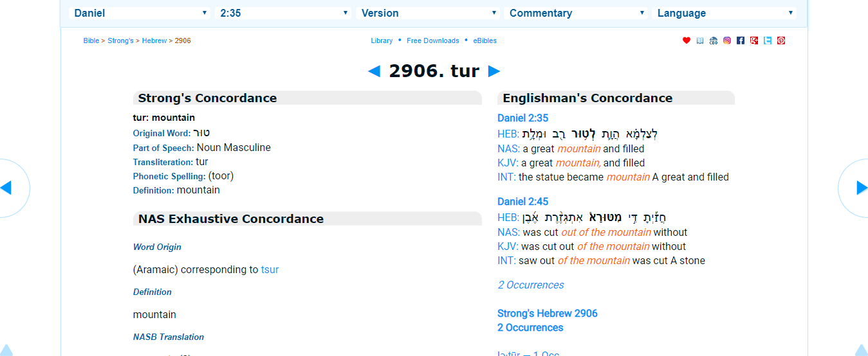Open the Facebook icon link
Screen dimensions: 868x356
point(741,40)
